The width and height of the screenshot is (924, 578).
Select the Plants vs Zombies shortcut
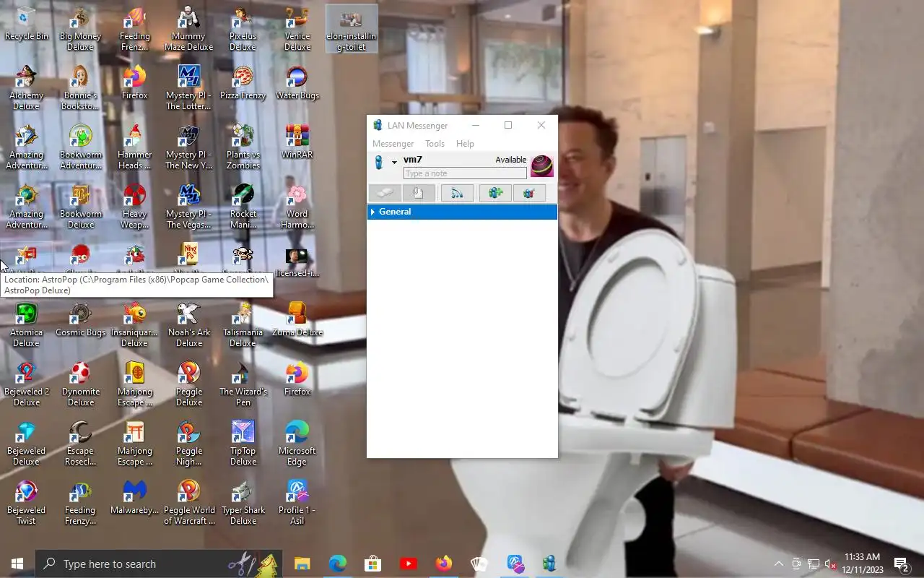(243, 147)
